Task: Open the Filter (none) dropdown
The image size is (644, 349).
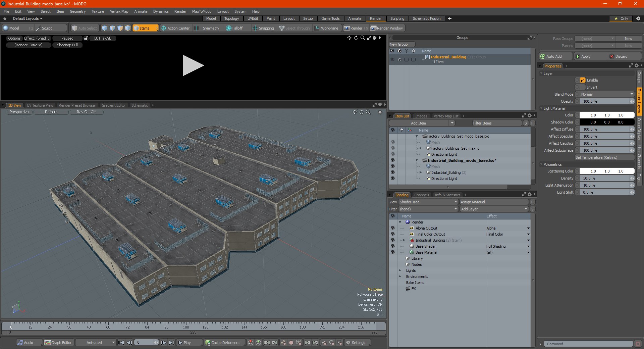Action: pos(428,209)
